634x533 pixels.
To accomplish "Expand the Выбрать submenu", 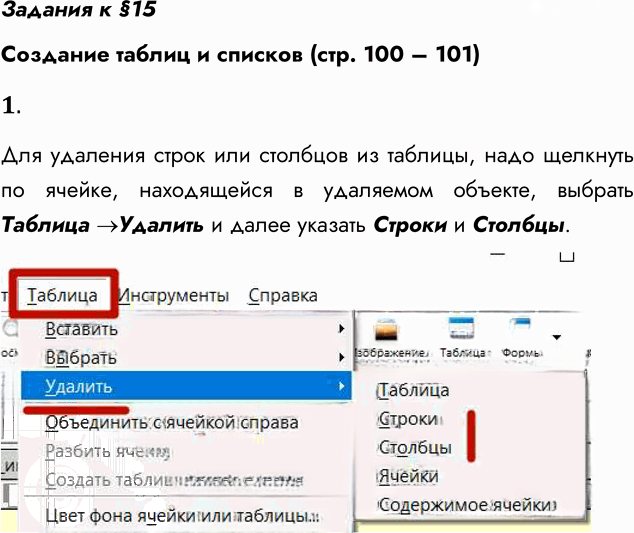I will [186, 357].
